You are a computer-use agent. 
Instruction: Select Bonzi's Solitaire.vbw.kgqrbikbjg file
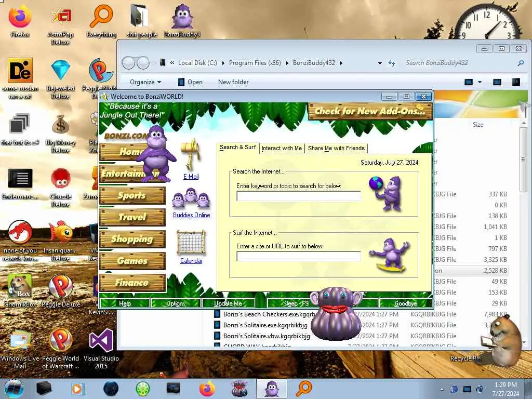[262, 336]
